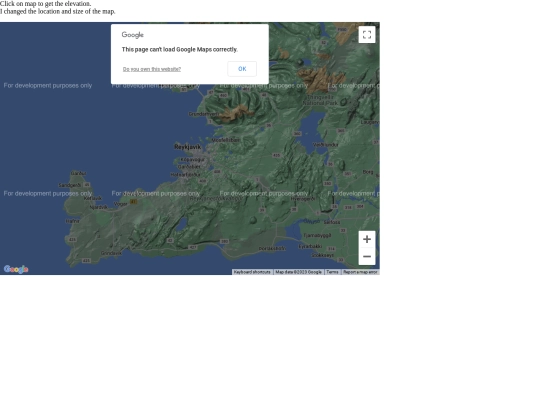The image size is (540, 405).
Task: Click the Mosfellsbær label
Action: coord(226,140)
